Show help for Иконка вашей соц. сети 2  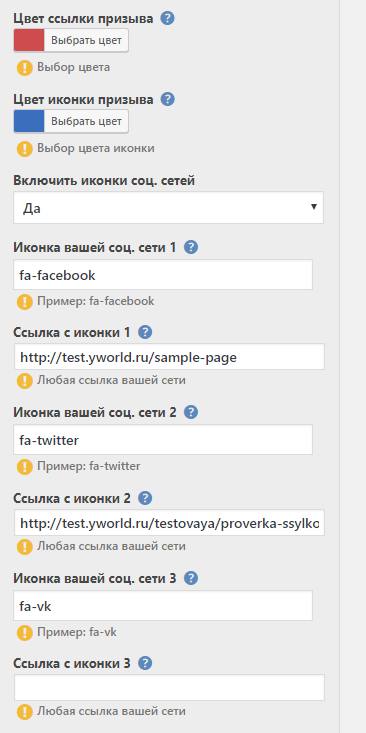click(191, 412)
